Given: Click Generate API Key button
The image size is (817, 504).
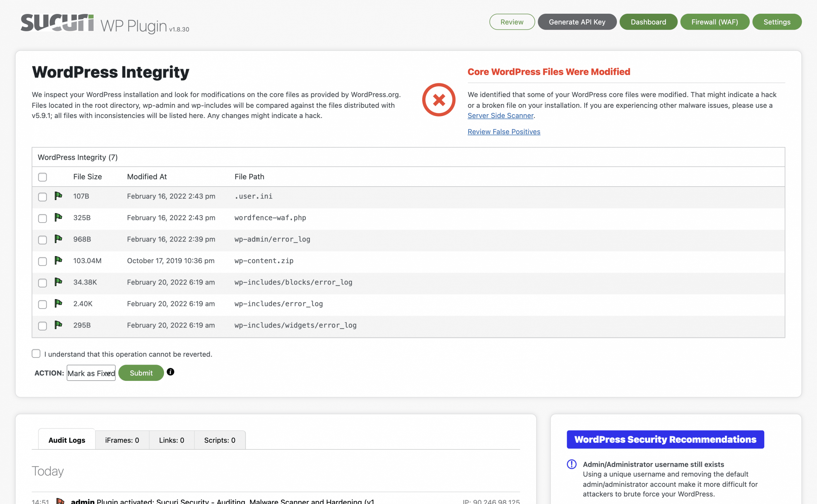Looking at the screenshot, I should click(x=577, y=22).
